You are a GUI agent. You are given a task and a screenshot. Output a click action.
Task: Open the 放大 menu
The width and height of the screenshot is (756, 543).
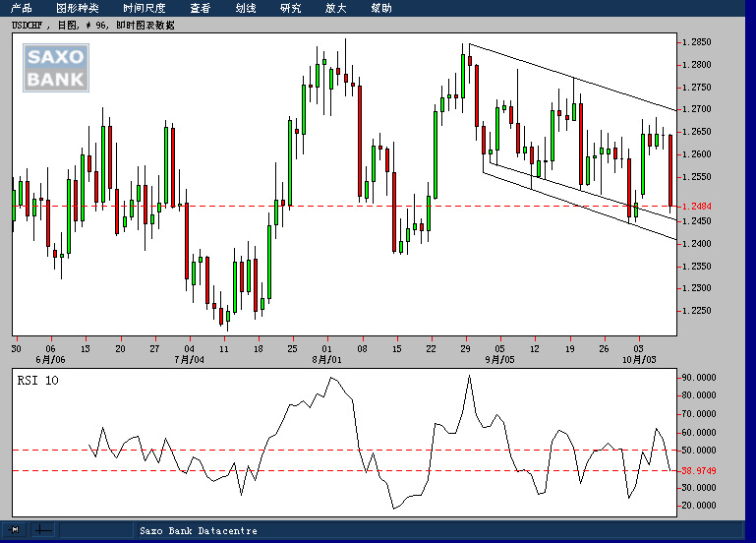click(x=335, y=8)
